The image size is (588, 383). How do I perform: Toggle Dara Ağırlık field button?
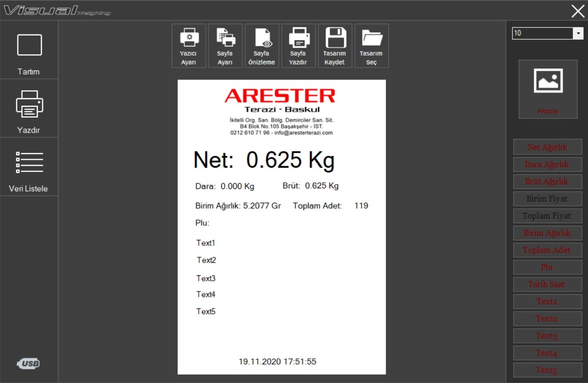[547, 164]
